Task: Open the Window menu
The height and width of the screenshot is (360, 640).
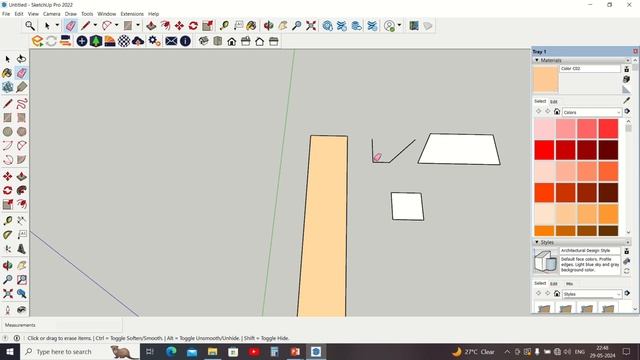Action: (107, 14)
